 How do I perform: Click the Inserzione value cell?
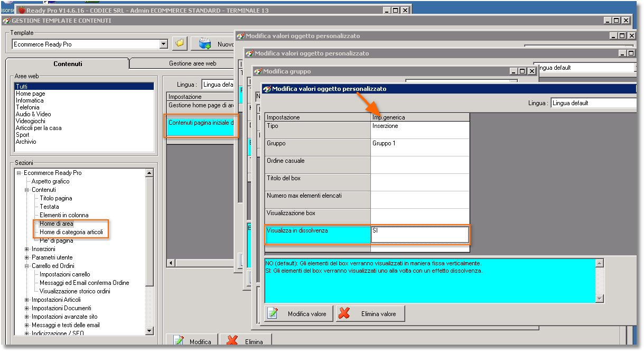[x=420, y=130]
